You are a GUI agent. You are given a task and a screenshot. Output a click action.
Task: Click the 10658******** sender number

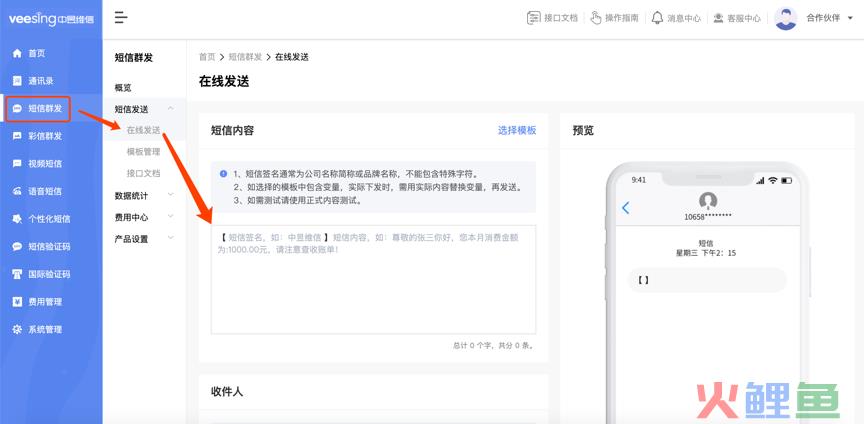pos(708,217)
